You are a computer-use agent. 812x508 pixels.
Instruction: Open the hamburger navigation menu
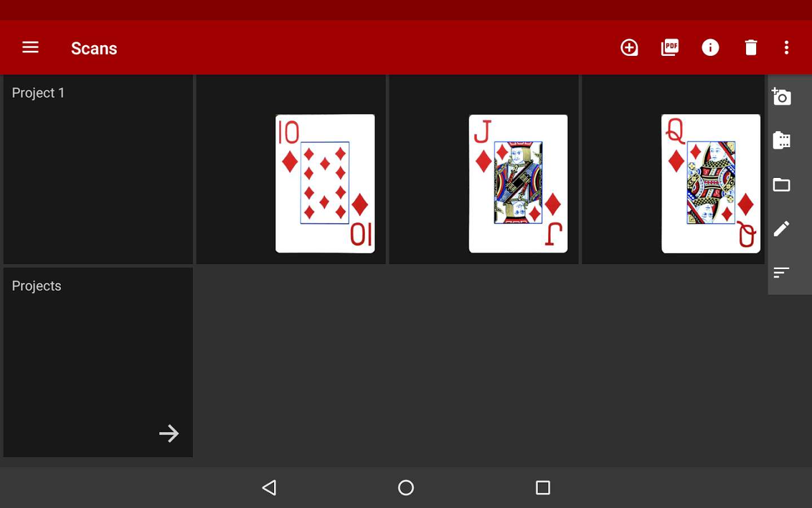click(x=30, y=47)
